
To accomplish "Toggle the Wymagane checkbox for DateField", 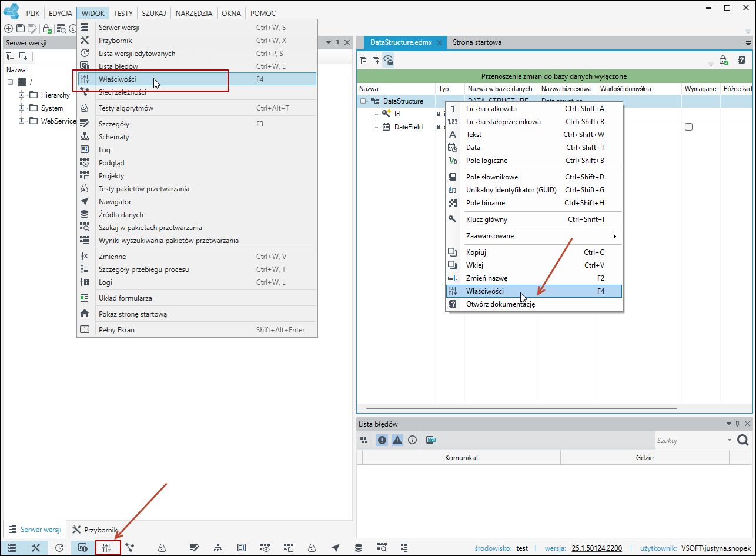I will pos(689,127).
